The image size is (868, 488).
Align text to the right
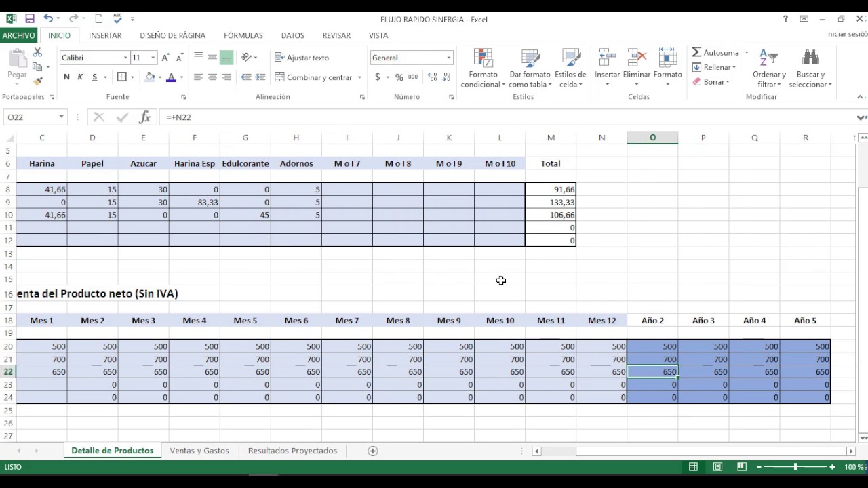[x=226, y=77]
